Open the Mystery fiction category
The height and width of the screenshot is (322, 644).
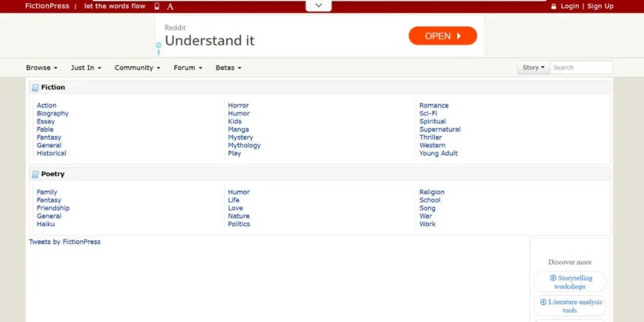pyautogui.click(x=240, y=138)
